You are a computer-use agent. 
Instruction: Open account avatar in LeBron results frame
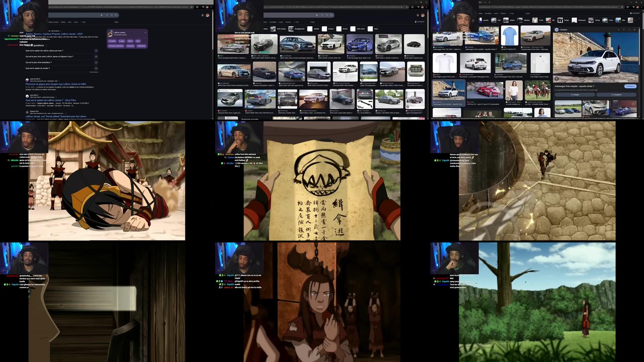click(x=207, y=15)
